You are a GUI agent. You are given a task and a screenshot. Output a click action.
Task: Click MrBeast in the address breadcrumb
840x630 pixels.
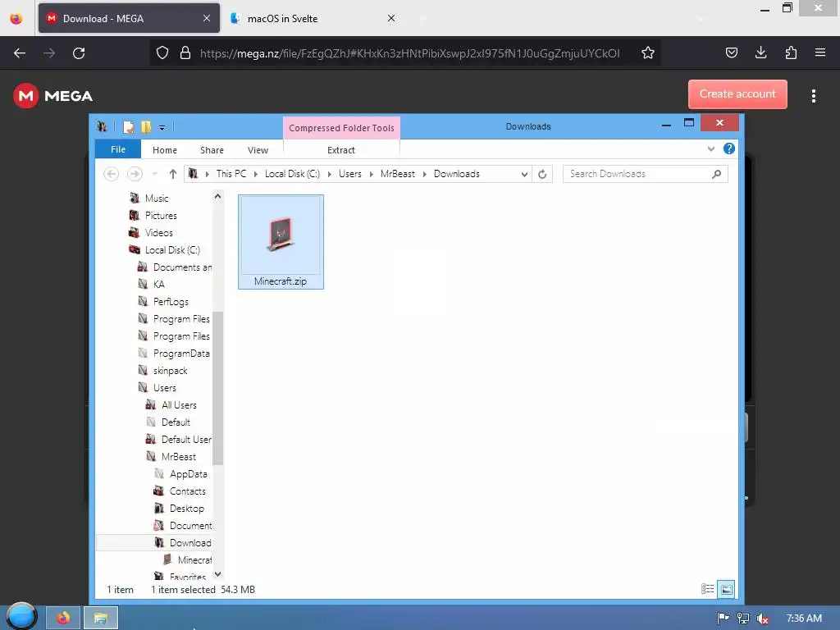click(398, 174)
